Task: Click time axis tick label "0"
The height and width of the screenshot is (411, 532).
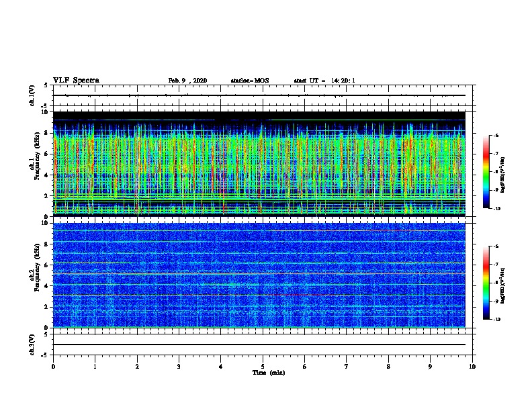Action: [53, 367]
